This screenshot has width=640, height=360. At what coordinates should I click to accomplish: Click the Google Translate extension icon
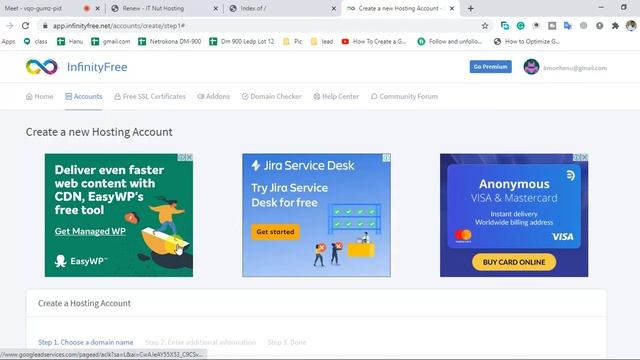pyautogui.click(x=568, y=26)
